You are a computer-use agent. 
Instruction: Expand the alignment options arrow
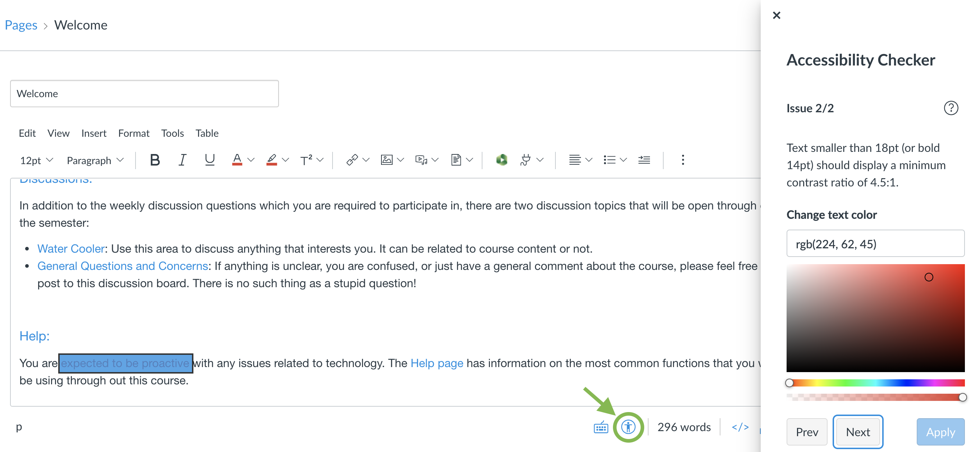point(589,160)
